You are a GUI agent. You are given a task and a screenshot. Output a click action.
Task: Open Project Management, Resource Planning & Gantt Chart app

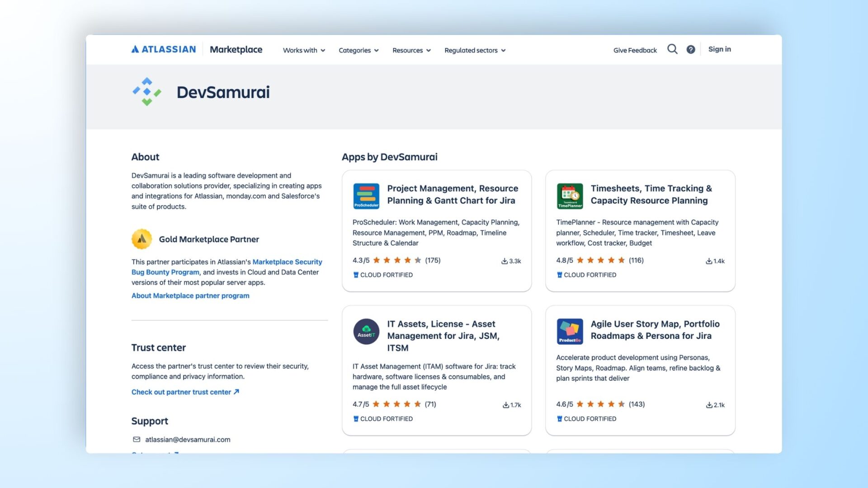[453, 194]
